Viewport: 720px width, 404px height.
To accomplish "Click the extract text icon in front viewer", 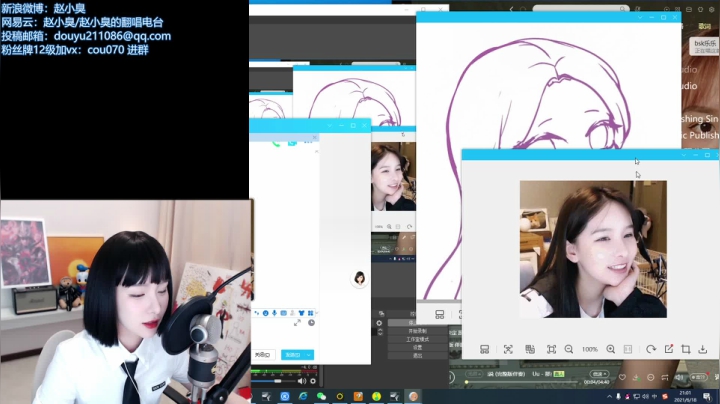I will click(x=530, y=349).
